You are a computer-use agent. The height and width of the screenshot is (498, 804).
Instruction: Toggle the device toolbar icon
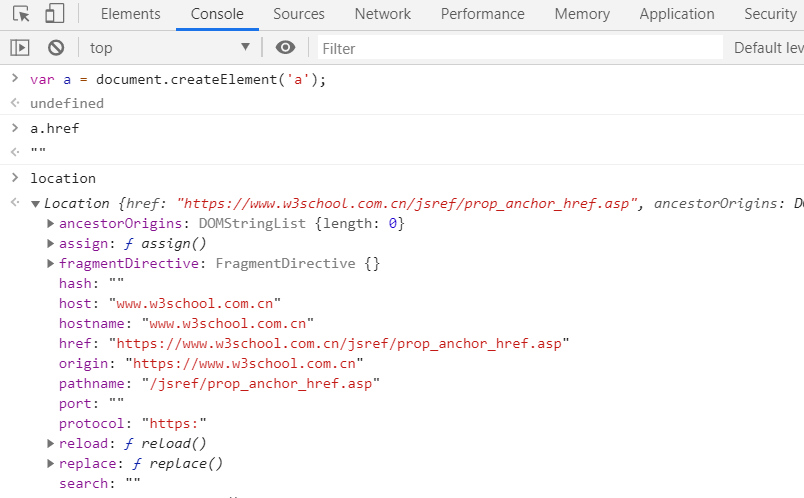pyautogui.click(x=55, y=14)
